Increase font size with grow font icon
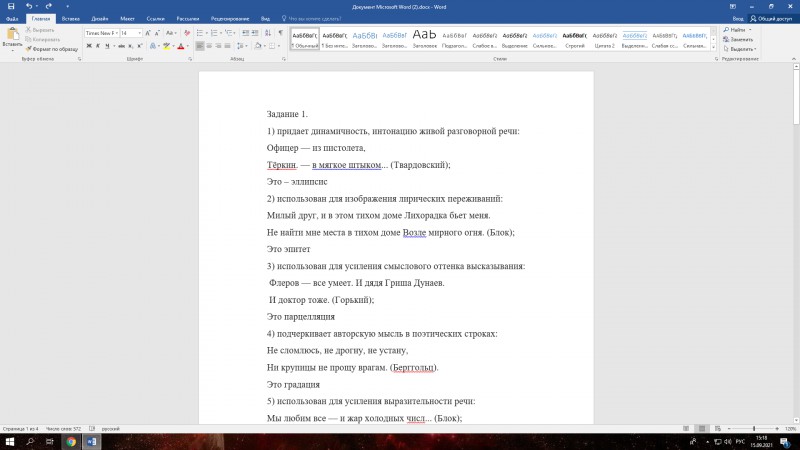The width and height of the screenshot is (800, 450). click(148, 33)
